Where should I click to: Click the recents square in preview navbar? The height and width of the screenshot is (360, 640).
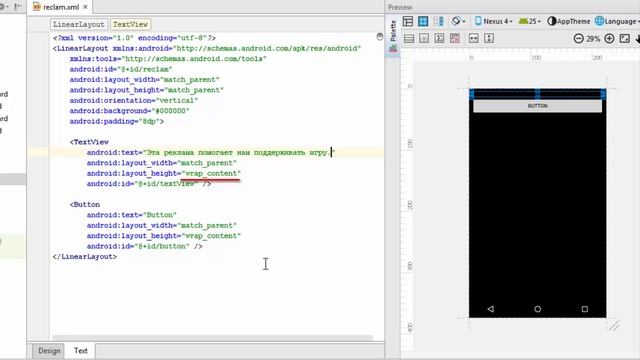tap(584, 309)
